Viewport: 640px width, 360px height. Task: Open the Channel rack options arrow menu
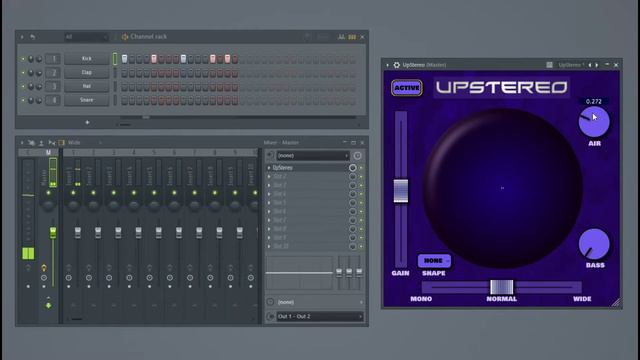pyautogui.click(x=22, y=37)
